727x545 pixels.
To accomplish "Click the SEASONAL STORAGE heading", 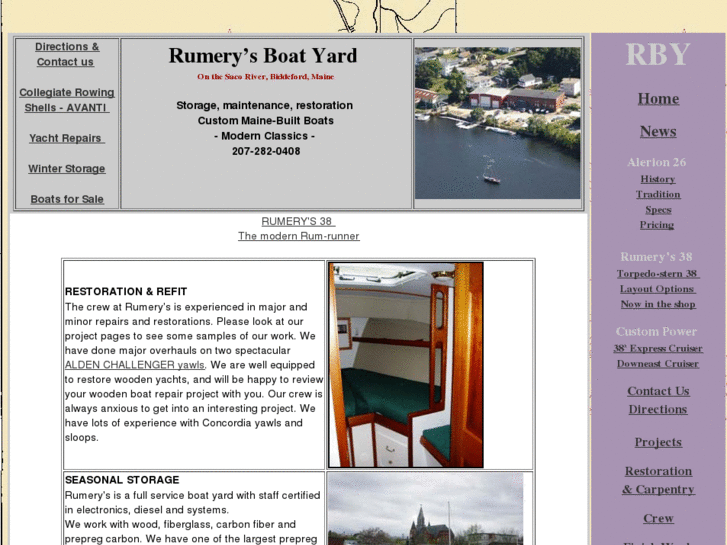I will click(122, 480).
